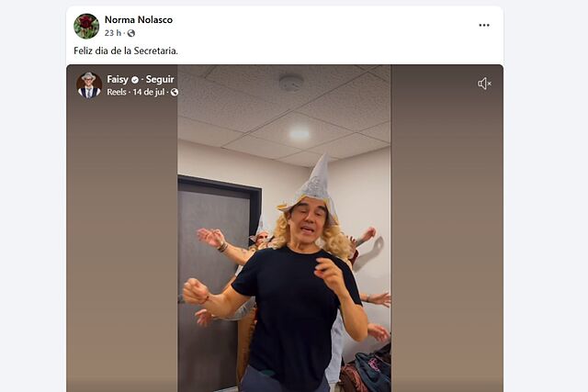Click the 23 h post timestamp
The height and width of the screenshot is (392, 588).
pos(113,33)
